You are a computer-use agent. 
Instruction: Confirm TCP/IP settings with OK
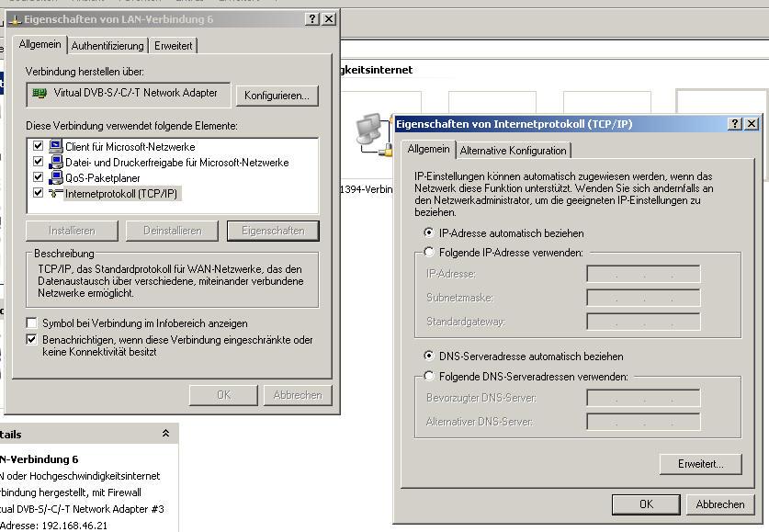tap(646, 504)
